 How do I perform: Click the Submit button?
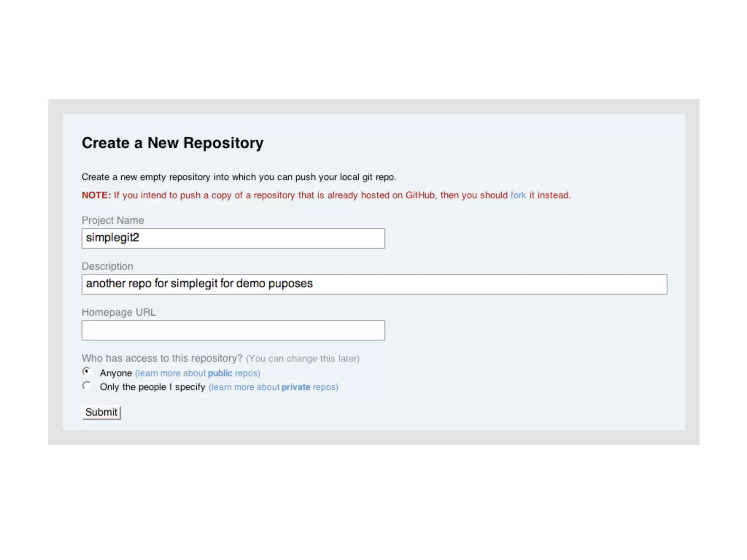101,413
